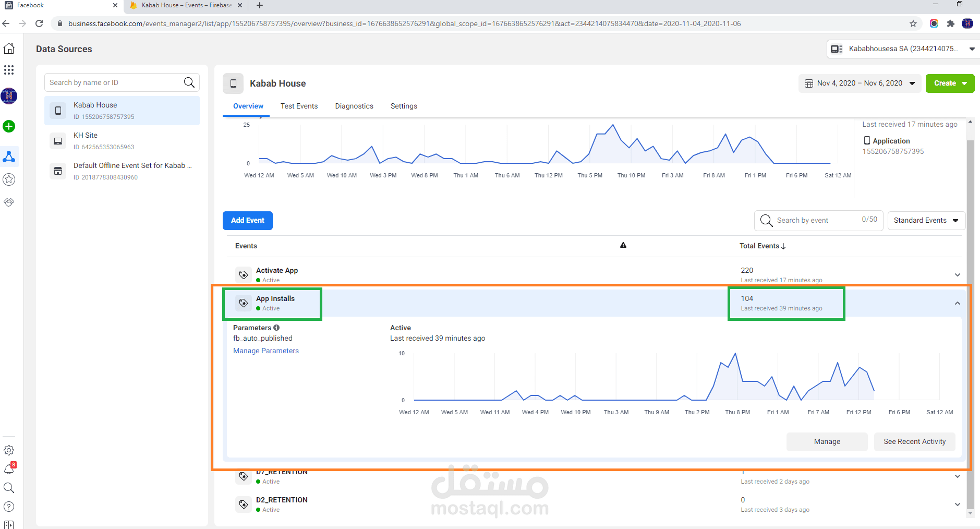Open the browser extensions puzzle icon
The height and width of the screenshot is (529, 980).
951,23
